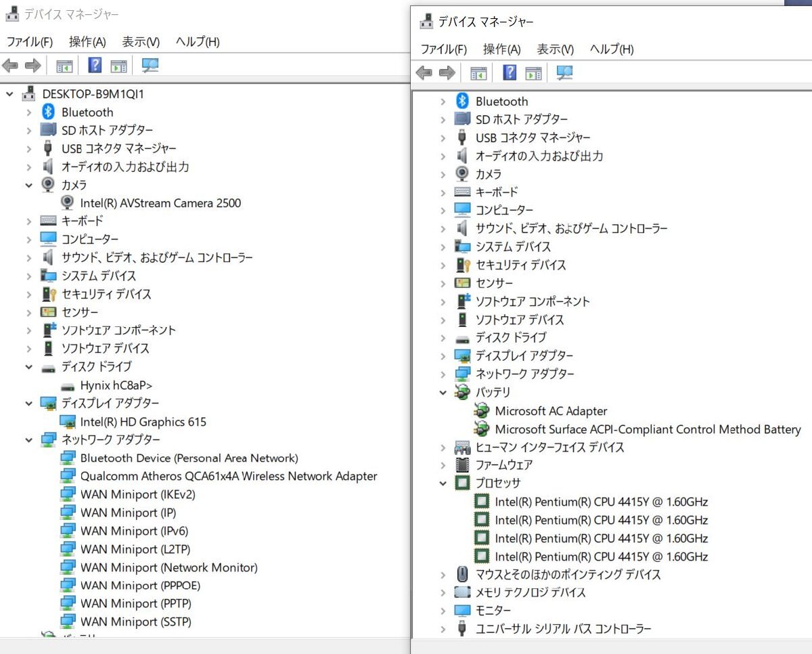Viewport: 812px width, 654px height.
Task: Expand メモリ テクノロジ デバイス node
Action: click(x=443, y=593)
